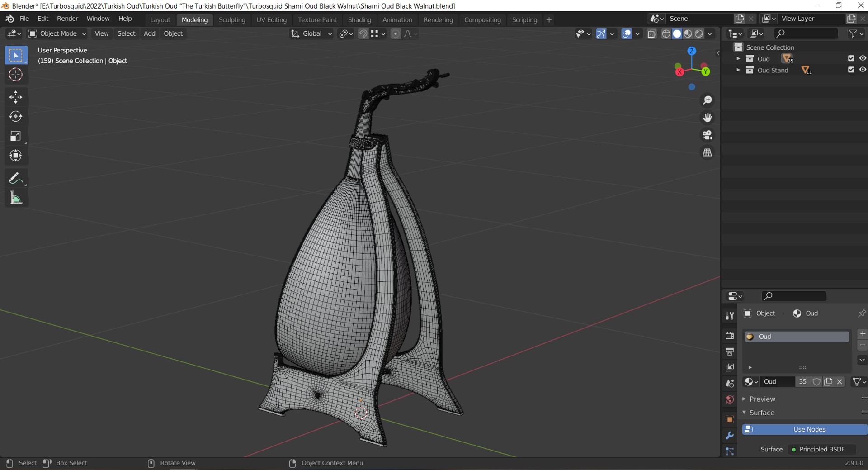Hide the Oud Stand collection eye icon
This screenshot has width=868, height=470.
[863, 70]
